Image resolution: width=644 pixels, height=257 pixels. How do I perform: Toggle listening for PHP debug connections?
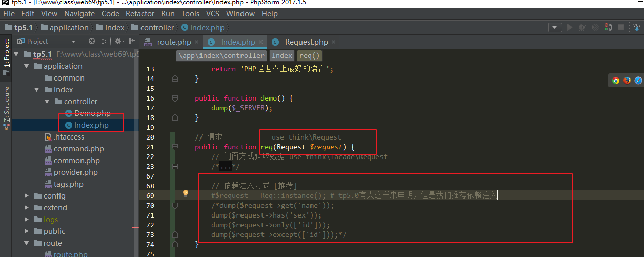click(x=608, y=27)
